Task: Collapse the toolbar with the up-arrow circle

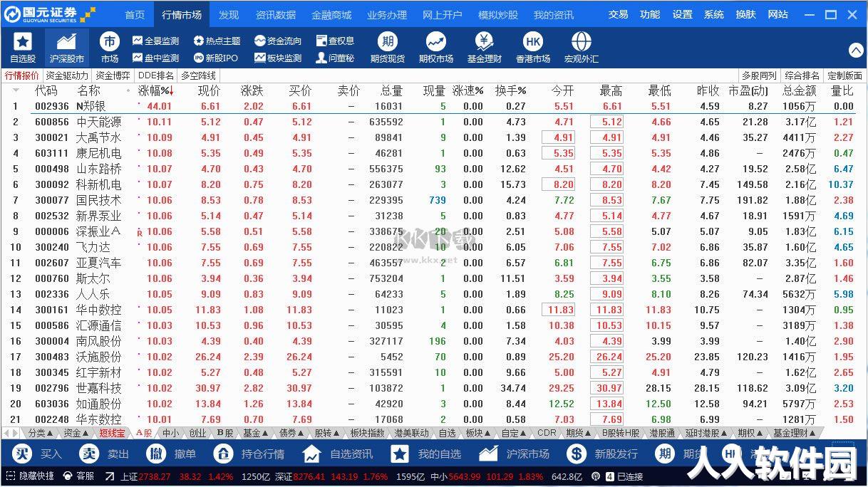Action: pos(856,51)
